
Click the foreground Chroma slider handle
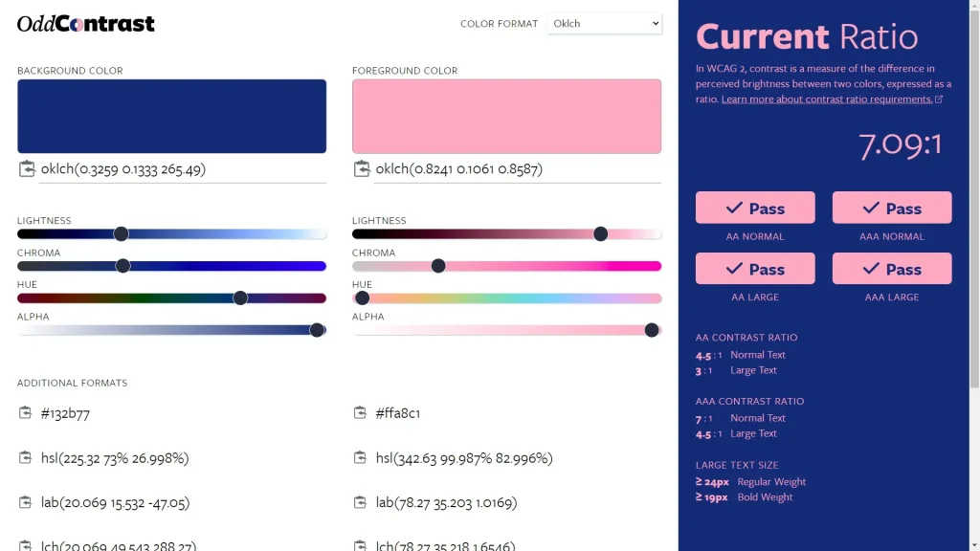tap(437, 266)
